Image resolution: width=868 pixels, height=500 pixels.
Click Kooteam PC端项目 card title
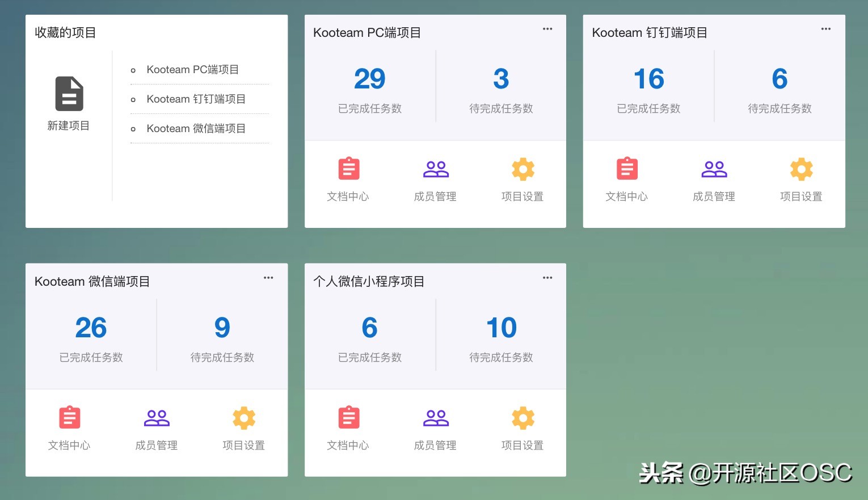pyautogui.click(x=367, y=33)
